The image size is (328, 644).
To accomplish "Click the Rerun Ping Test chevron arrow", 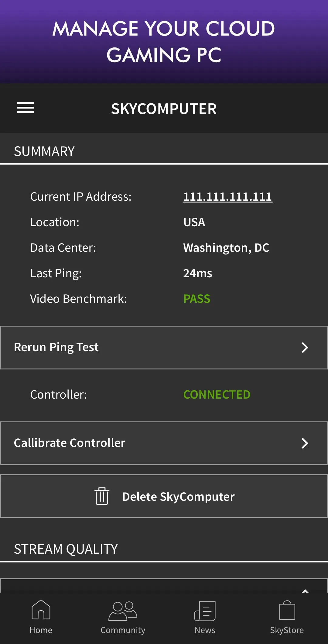I will pos(305,348).
